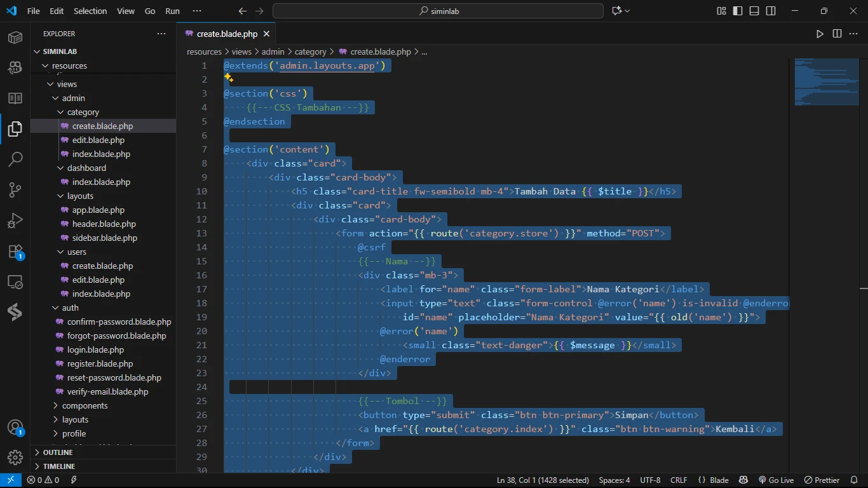Split the editor to the right
The width and height of the screenshot is (868, 488).
point(837,34)
